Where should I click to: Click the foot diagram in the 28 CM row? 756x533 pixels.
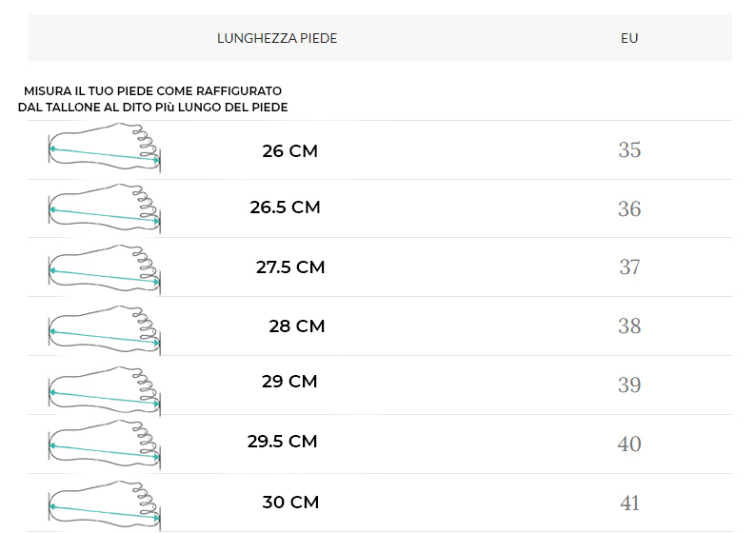coord(104,326)
